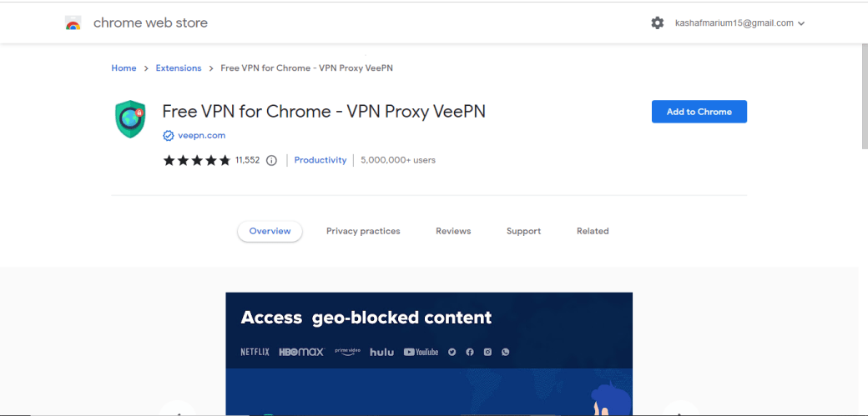Click the Prime Video logo in the banner
868x416 pixels.
348,351
